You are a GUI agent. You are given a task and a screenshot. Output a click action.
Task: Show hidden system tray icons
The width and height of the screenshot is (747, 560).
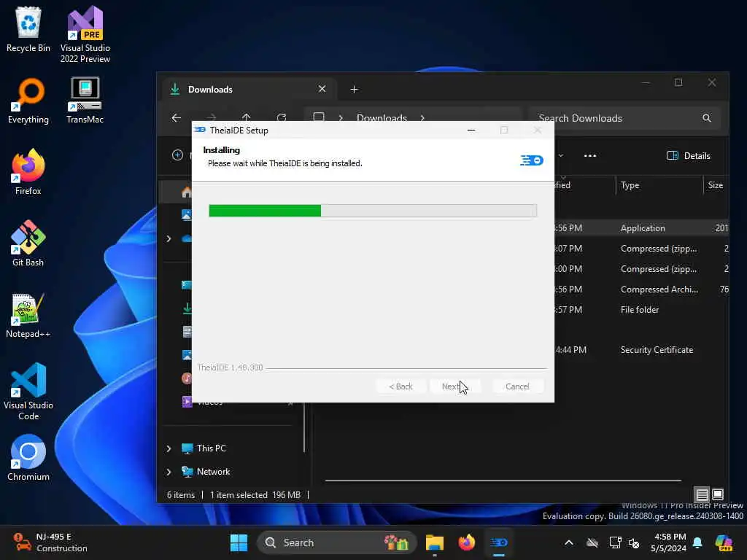(x=569, y=542)
